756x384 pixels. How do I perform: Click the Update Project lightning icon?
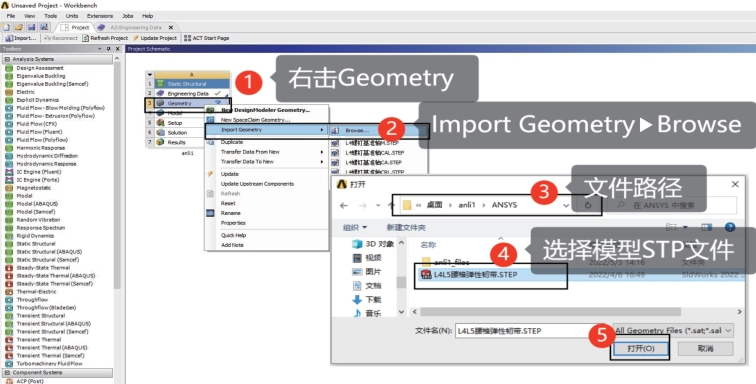click(x=136, y=38)
